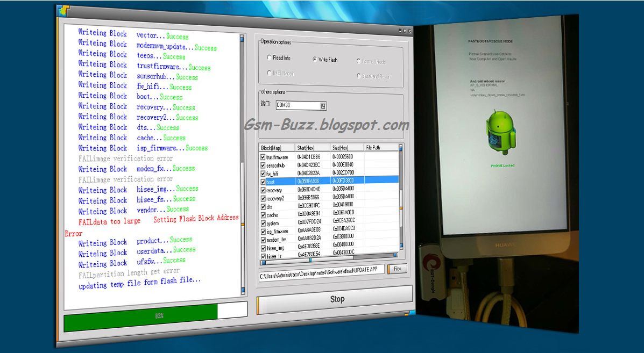This screenshot has width=644, height=353.
Task: Select the Force Unlock radio option
Action: point(371,61)
